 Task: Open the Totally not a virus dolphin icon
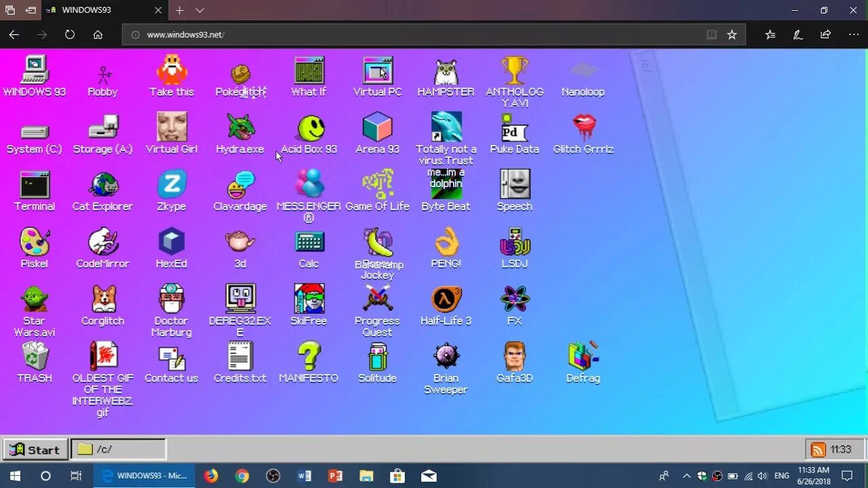pos(446,127)
